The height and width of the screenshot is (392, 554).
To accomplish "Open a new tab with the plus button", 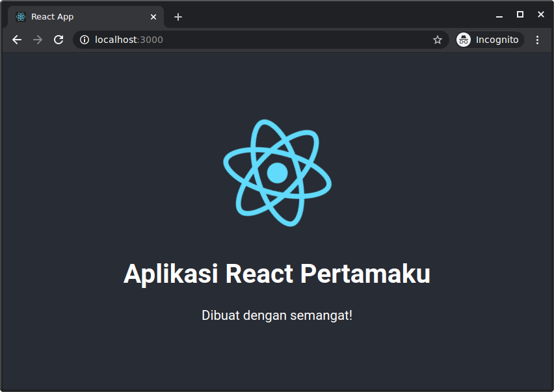I will [x=178, y=16].
